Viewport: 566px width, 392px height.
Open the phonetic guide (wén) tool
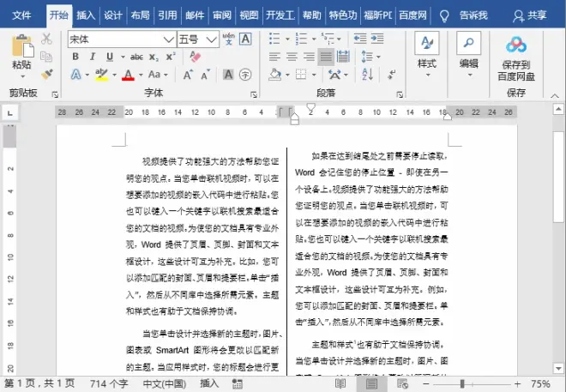tap(228, 39)
